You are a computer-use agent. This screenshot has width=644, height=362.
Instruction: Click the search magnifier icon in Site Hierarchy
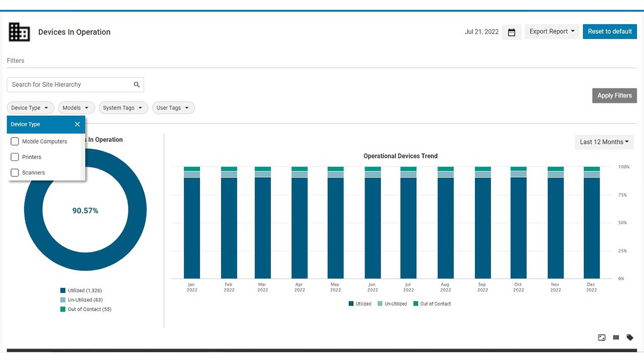(137, 84)
